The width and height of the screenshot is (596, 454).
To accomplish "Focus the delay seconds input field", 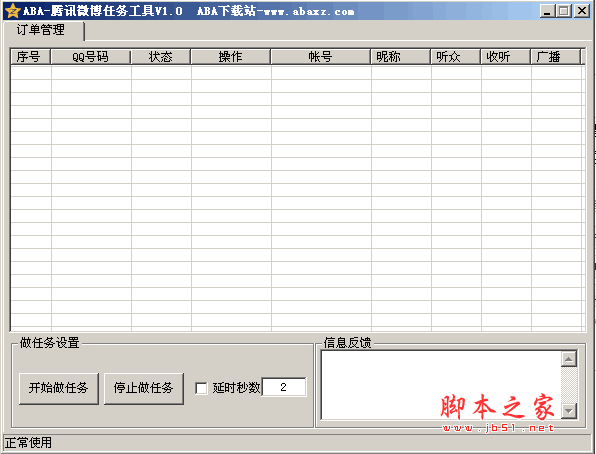I will pyautogui.click(x=284, y=387).
